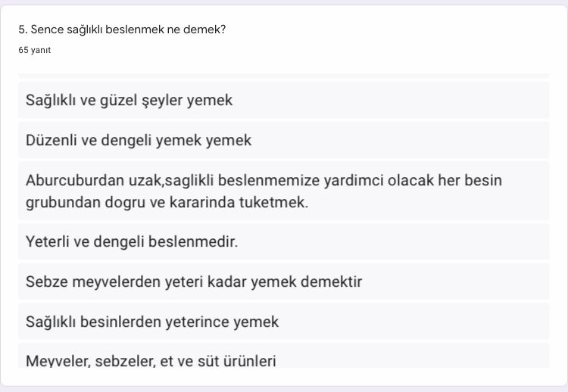Click the question number "5."
The image size is (568, 392).
click(x=23, y=30)
